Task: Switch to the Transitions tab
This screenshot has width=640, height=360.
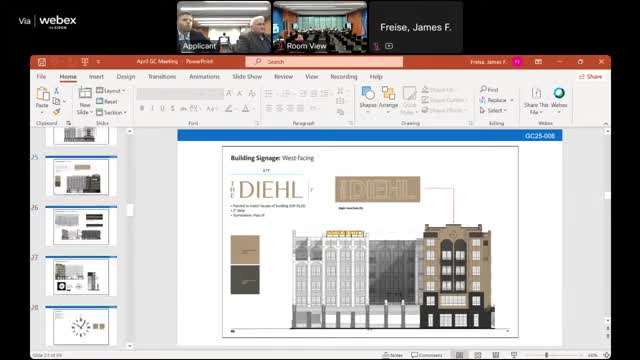Action: 162,77
